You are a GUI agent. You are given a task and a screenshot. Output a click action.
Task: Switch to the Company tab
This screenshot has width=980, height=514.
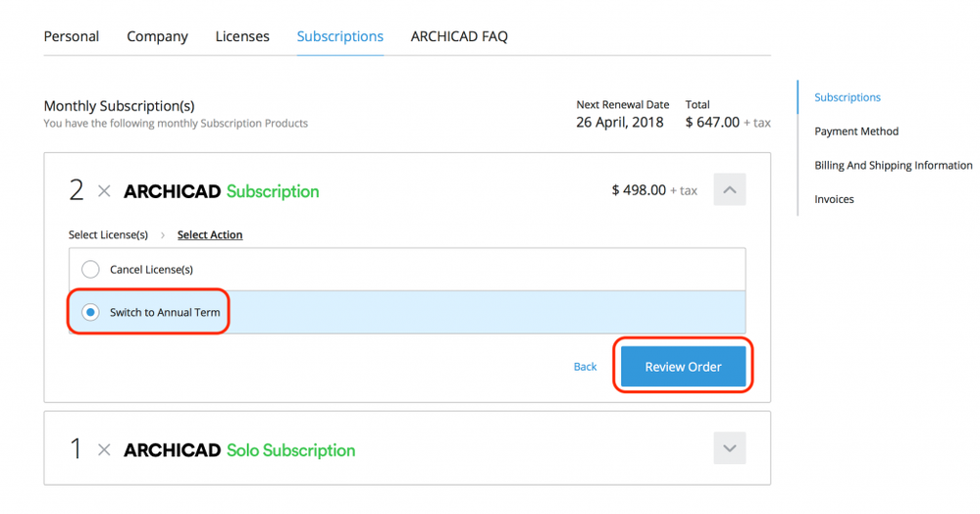point(157,36)
